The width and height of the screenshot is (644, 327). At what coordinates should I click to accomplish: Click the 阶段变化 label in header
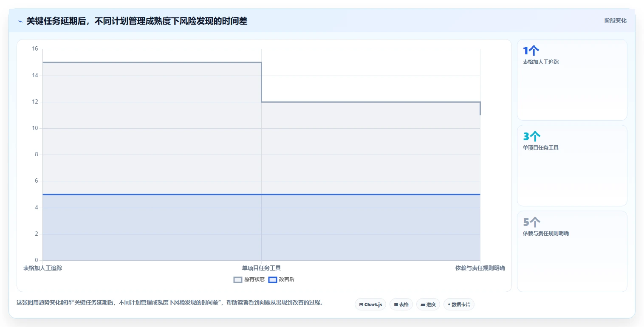click(x=615, y=20)
